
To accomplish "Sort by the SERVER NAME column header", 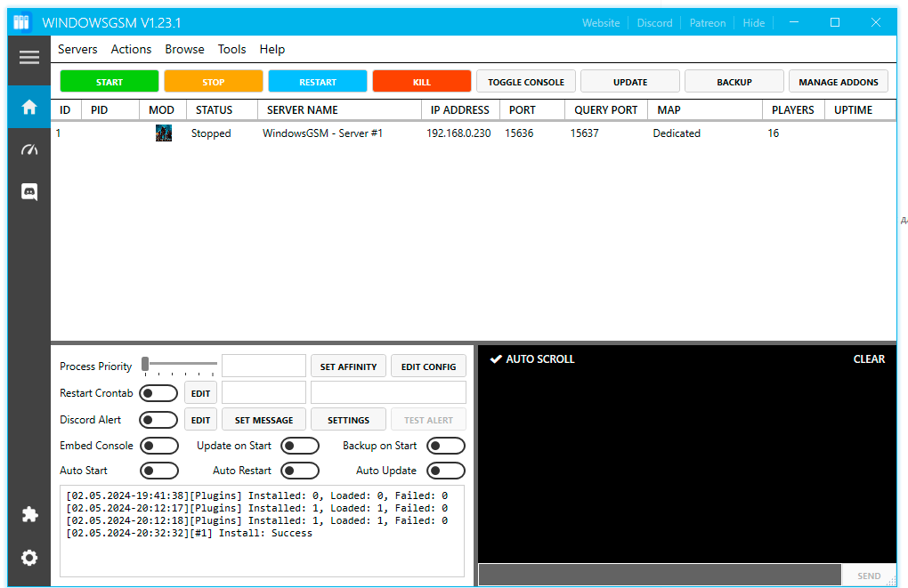I will pyautogui.click(x=339, y=110).
